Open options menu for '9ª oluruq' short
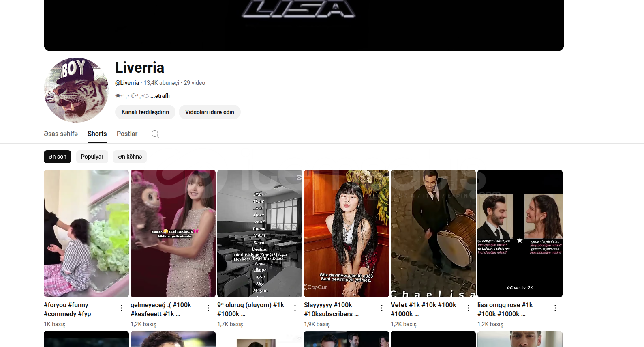 coord(295,308)
